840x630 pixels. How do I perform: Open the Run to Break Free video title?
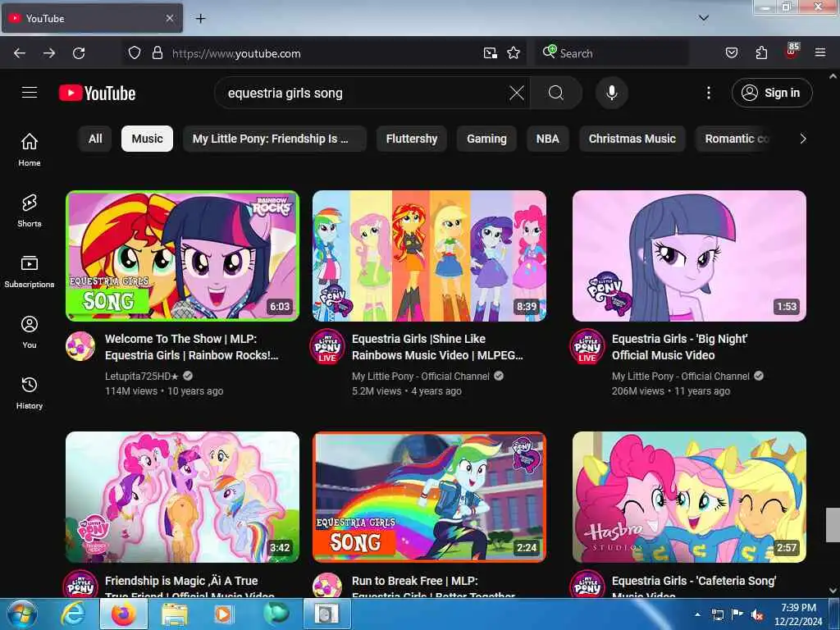tap(433, 587)
